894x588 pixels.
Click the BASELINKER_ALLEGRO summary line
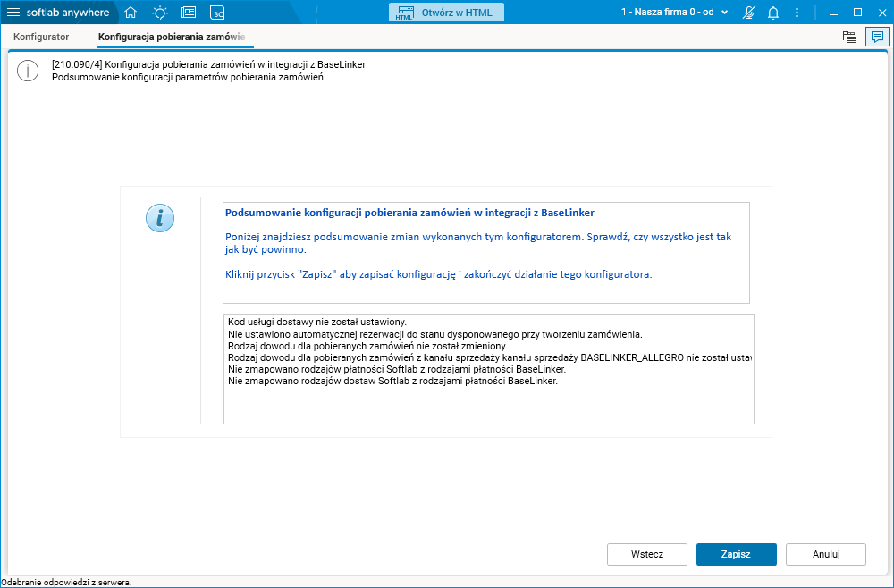pos(490,357)
